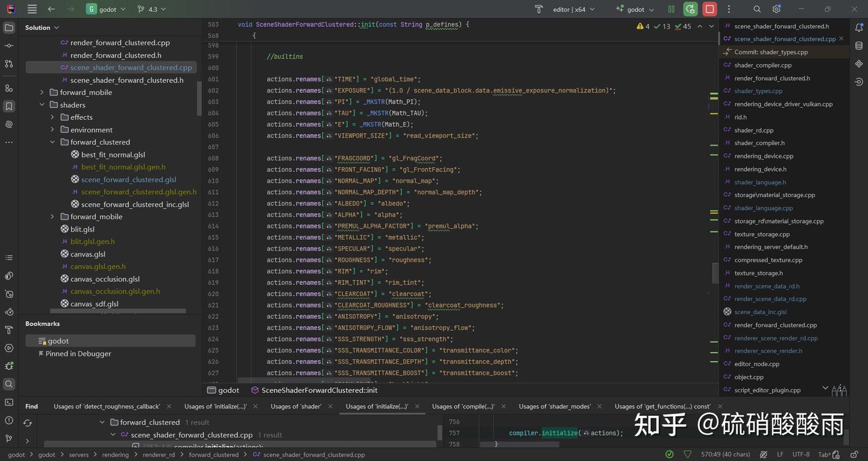Open Notifications bell icon
Screen dimensions: 868x461
[x=859, y=28]
